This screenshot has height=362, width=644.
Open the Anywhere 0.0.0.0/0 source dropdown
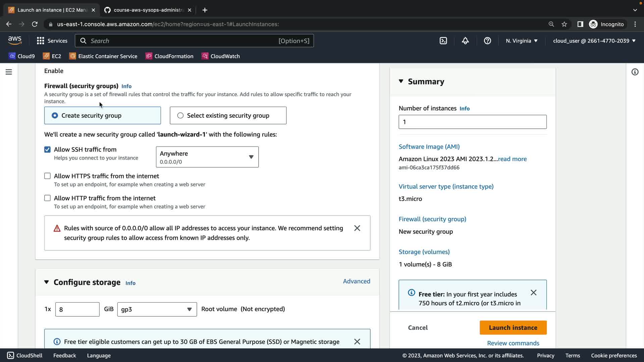click(207, 157)
